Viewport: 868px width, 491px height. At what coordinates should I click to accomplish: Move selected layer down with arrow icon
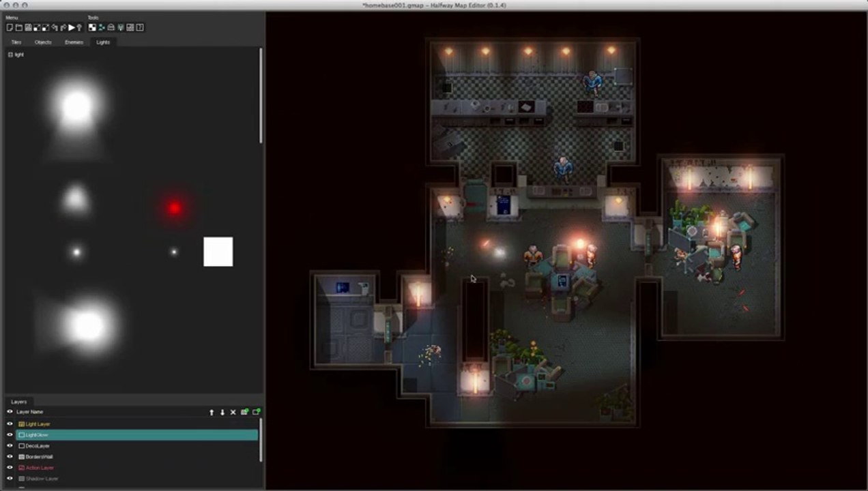tap(222, 412)
